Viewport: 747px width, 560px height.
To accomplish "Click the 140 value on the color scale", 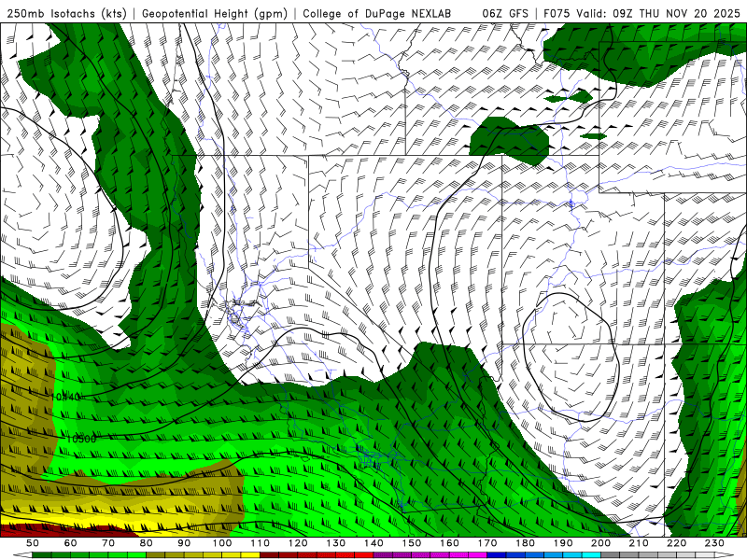I will [373, 543].
